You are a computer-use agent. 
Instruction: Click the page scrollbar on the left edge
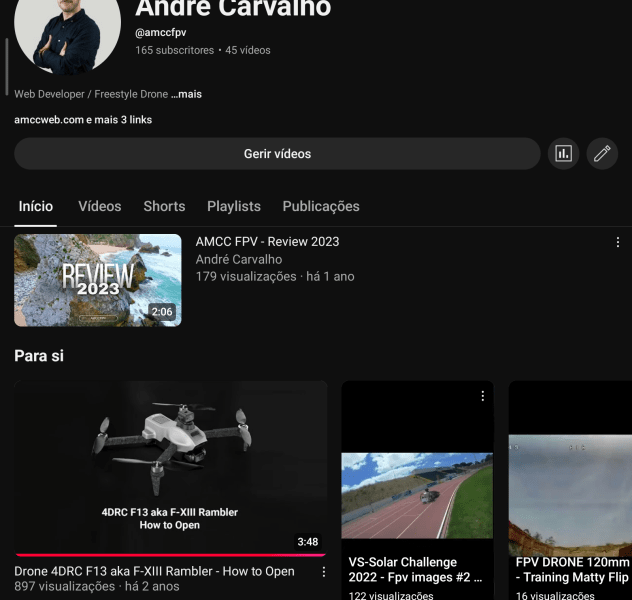tap(6, 66)
